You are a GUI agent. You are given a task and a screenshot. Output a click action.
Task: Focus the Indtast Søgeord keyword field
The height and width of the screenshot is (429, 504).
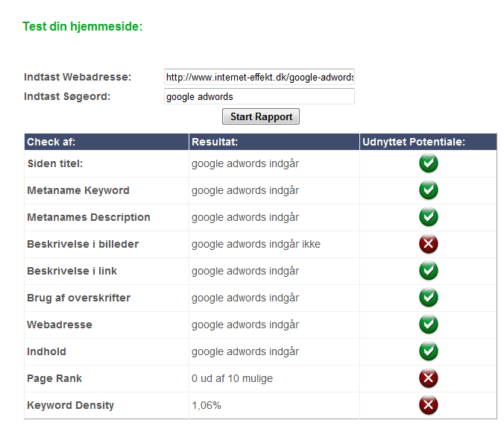(x=259, y=96)
